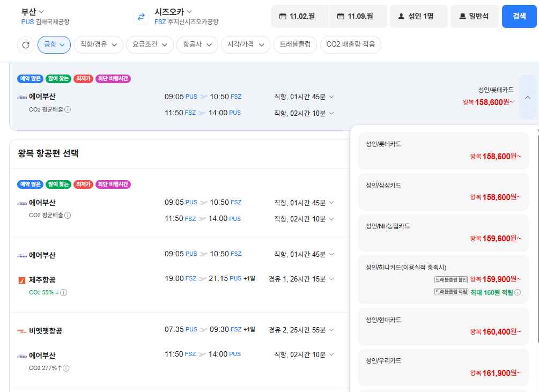Open 시각/가격 filter dropdown
The image size is (539, 392).
[246, 45]
